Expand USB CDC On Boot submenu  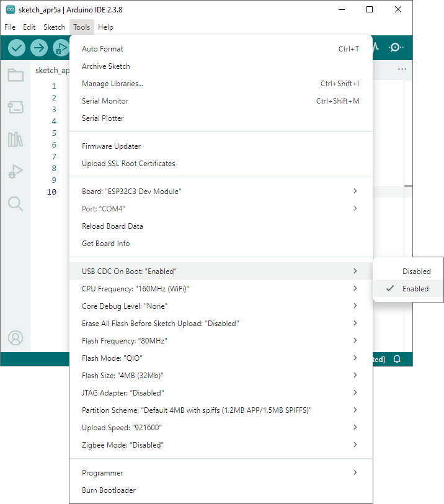[x=221, y=272]
